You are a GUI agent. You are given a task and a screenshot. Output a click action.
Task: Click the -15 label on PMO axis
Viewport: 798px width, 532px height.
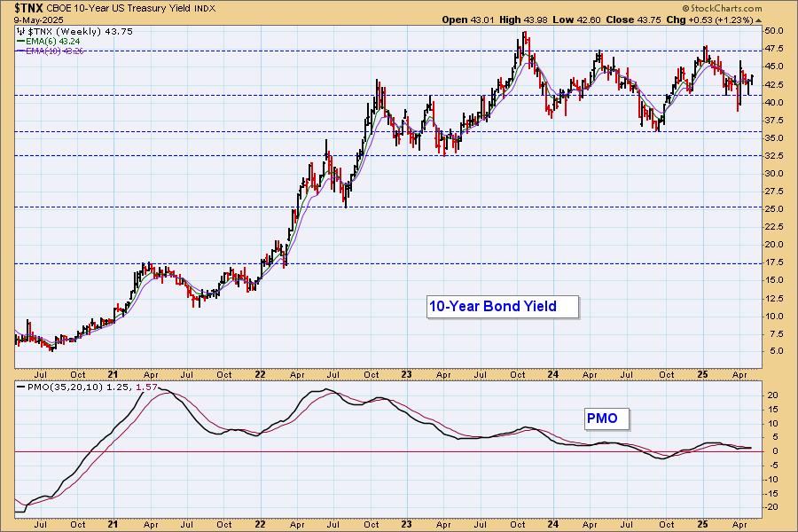pos(771,493)
